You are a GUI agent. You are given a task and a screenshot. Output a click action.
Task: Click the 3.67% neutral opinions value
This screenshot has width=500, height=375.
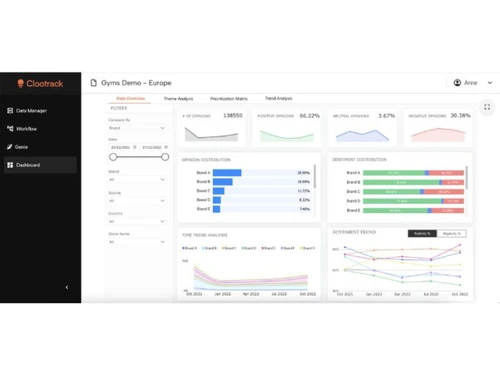click(387, 116)
